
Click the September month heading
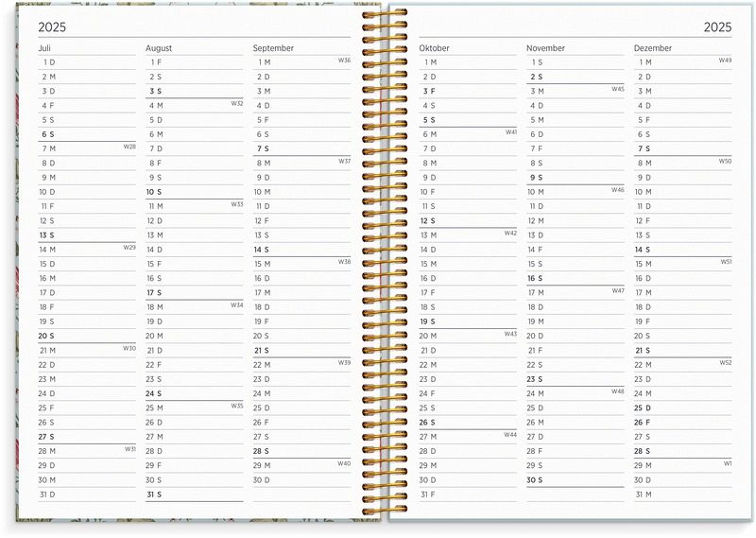[x=273, y=48]
